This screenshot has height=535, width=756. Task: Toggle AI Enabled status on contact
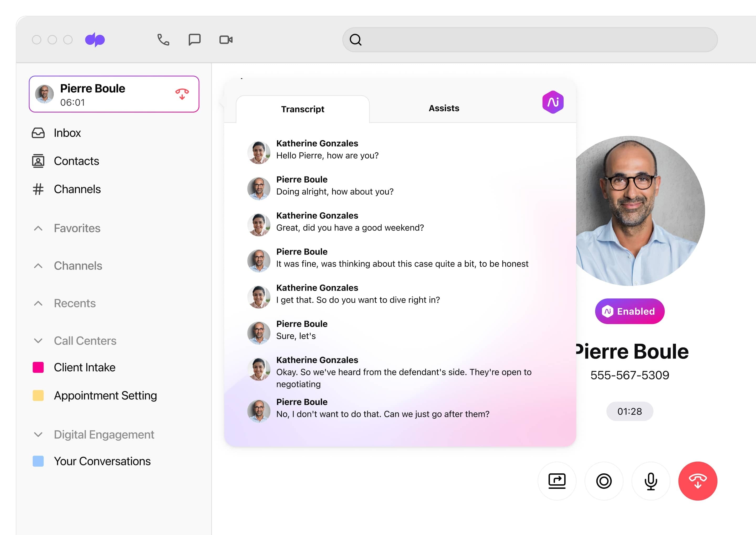pos(630,312)
